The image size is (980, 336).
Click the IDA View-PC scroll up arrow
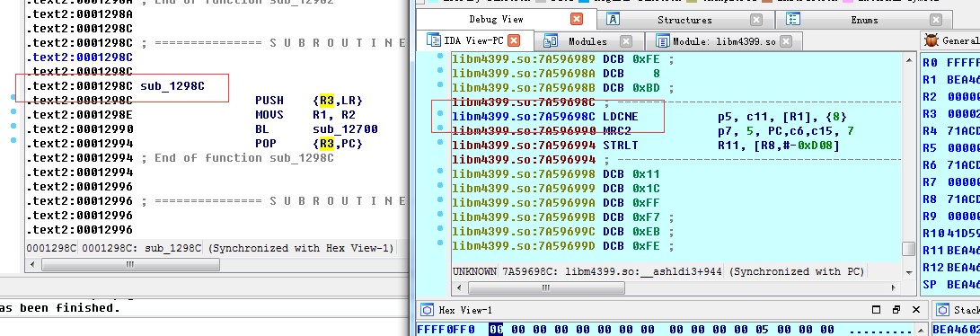click(x=909, y=61)
